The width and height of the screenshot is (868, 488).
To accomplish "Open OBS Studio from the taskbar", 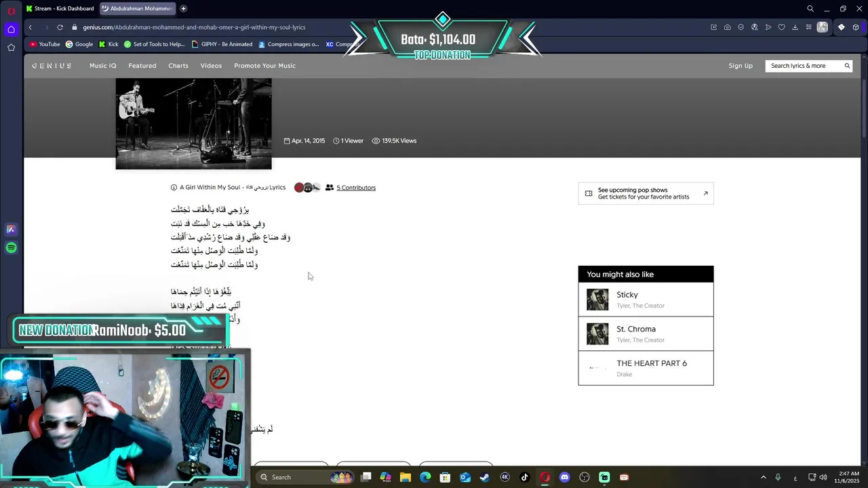I will [x=585, y=477].
